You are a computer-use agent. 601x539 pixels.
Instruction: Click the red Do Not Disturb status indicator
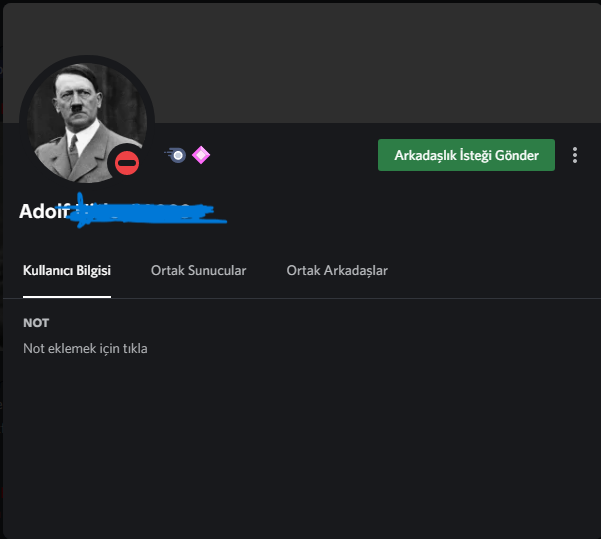pyautogui.click(x=127, y=163)
